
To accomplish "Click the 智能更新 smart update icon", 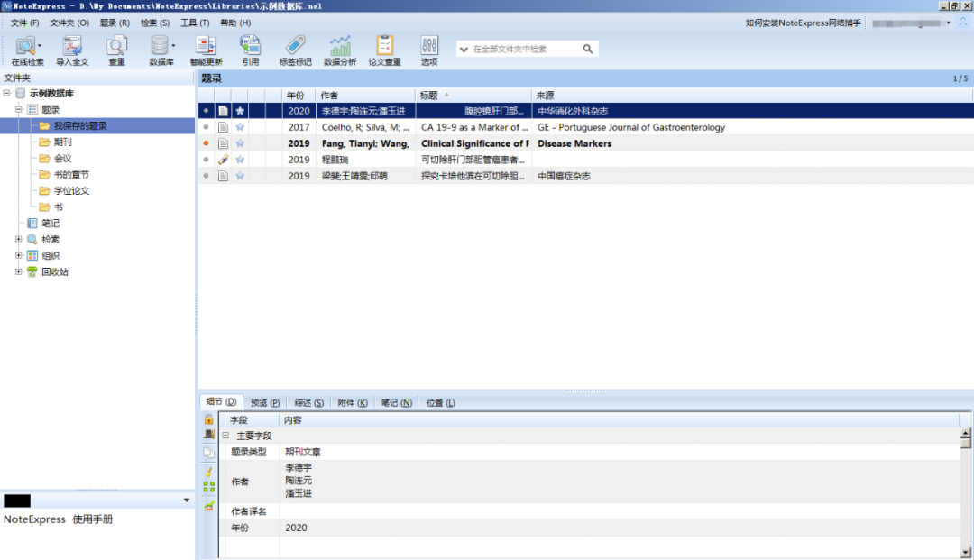I will [x=206, y=50].
